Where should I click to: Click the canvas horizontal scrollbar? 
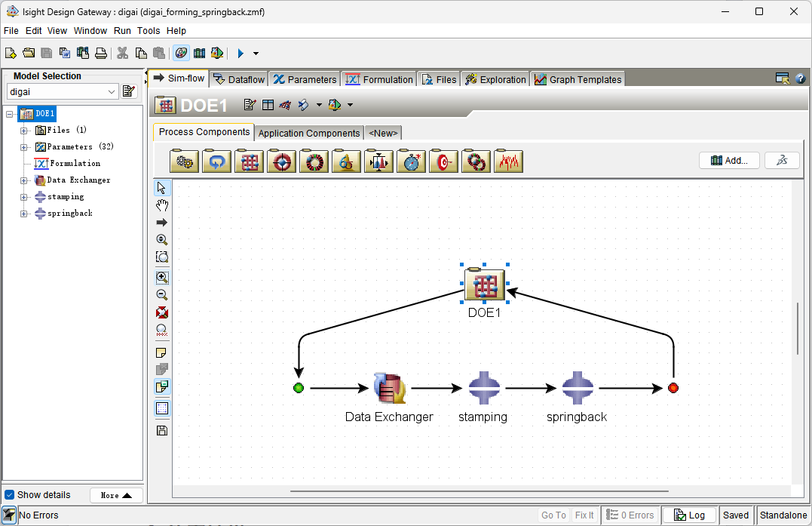point(479,491)
